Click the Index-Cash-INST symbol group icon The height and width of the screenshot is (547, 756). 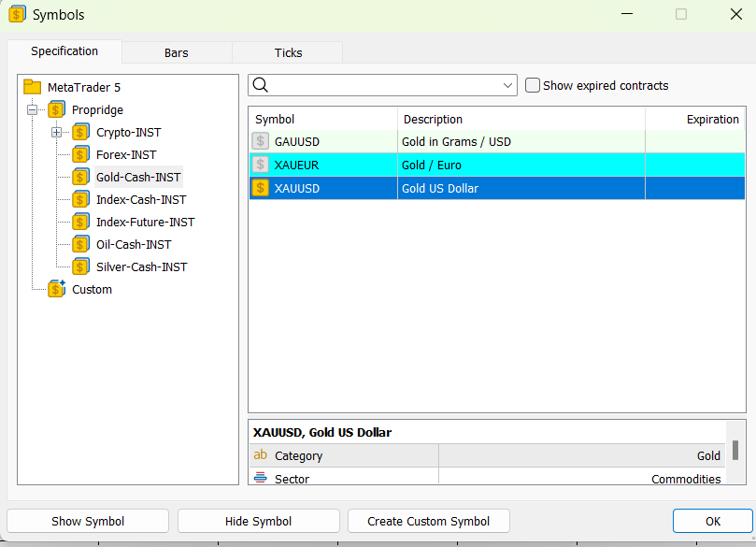(x=80, y=199)
